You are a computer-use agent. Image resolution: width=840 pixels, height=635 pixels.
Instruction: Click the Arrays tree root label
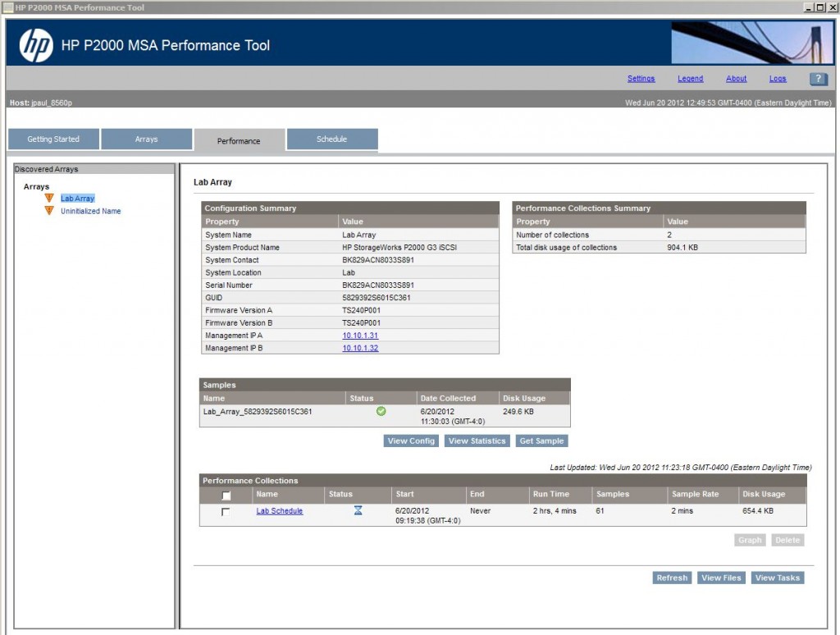(x=36, y=186)
